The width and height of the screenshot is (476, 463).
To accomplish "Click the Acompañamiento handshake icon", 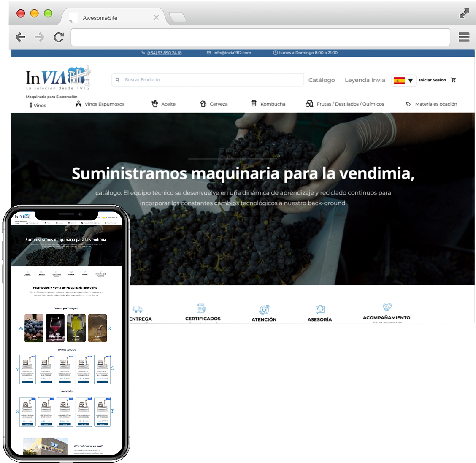I will [387, 307].
